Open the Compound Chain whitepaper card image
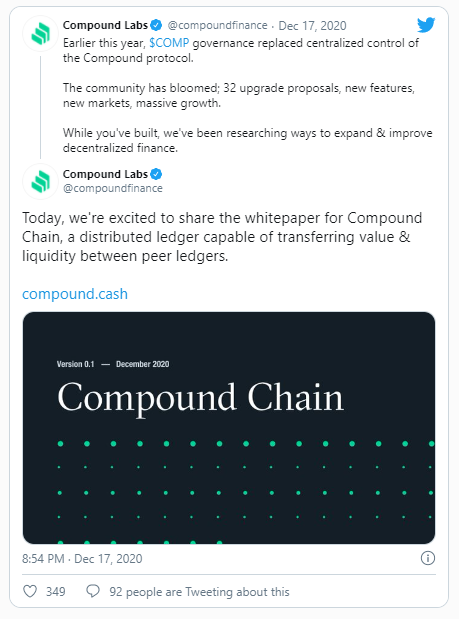This screenshot has width=459, height=619. tap(229, 428)
